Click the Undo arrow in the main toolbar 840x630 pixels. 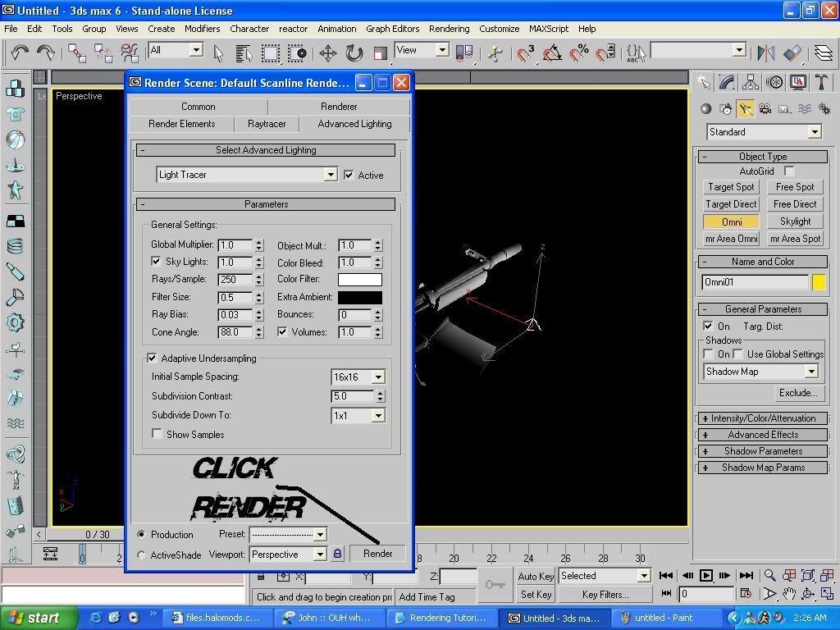[x=20, y=52]
